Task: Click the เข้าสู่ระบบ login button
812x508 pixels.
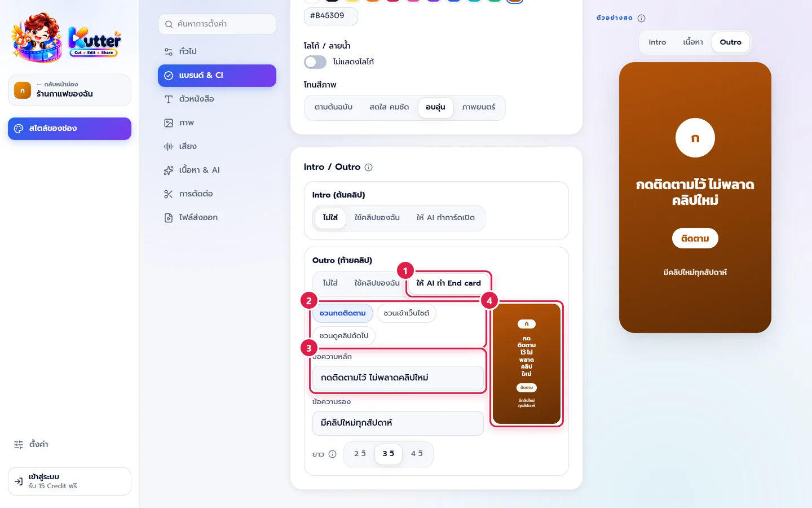Action: pyautogui.click(x=69, y=481)
